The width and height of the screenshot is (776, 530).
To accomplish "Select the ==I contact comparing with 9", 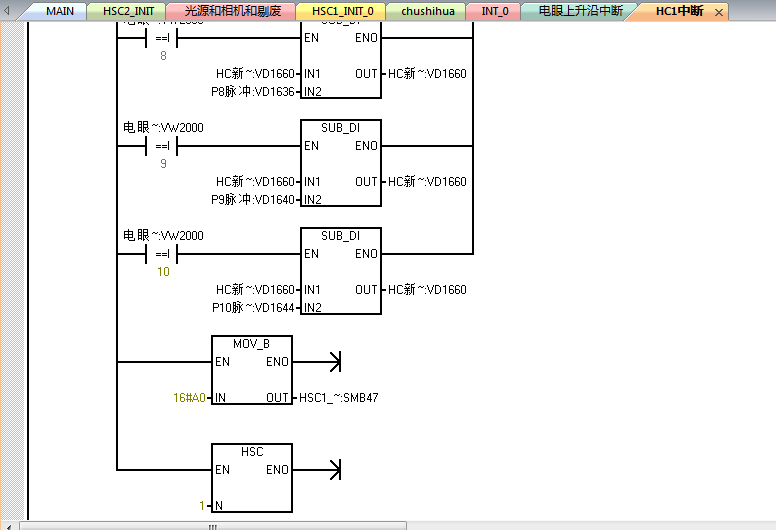I will (162, 146).
